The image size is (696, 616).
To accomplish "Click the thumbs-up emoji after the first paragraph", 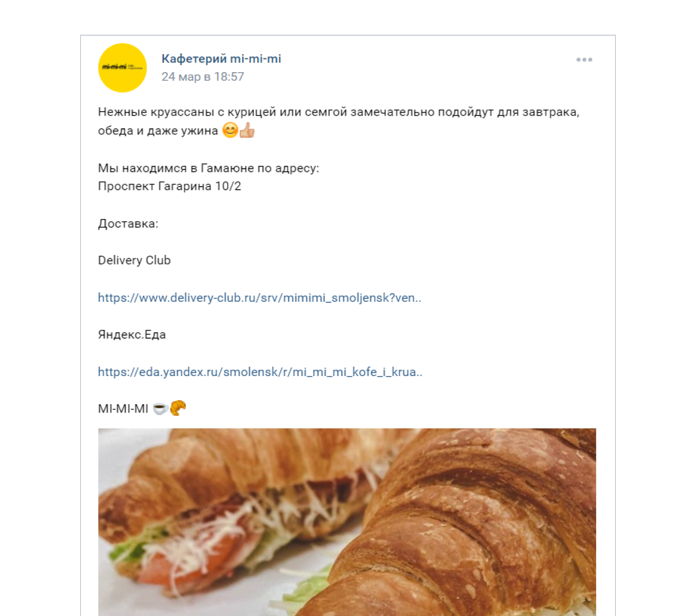I will 247,130.
